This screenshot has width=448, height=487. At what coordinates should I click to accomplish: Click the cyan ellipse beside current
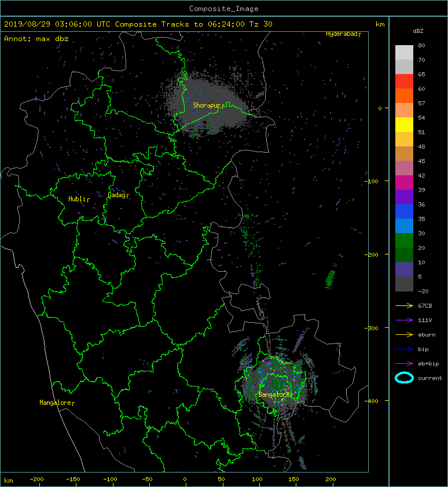click(x=404, y=378)
